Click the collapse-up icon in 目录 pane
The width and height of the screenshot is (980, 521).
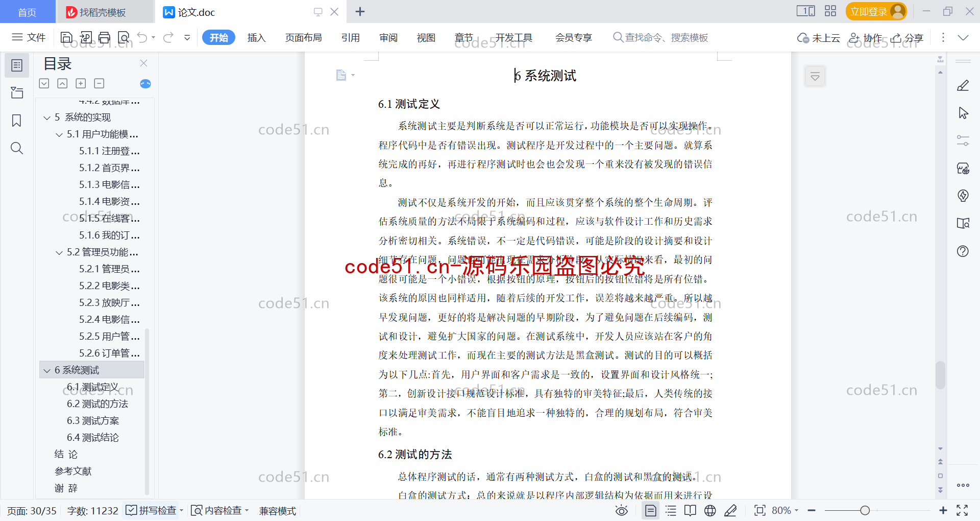62,83
